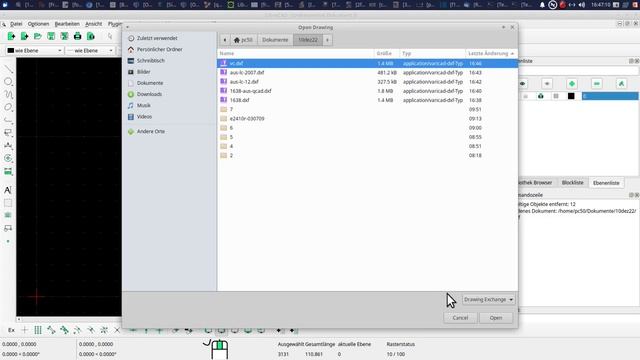Click the Add layer green plus icon
This screenshot has width=640, height=360.
tap(572, 84)
